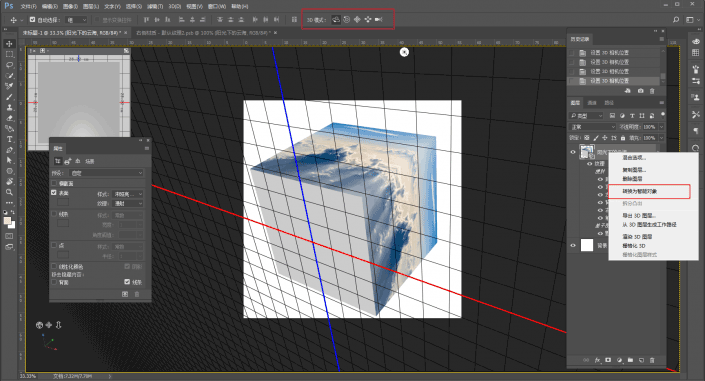Screen dimensions: 705x381
Task: Open the layer blend mode dropdown
Action: point(593,127)
